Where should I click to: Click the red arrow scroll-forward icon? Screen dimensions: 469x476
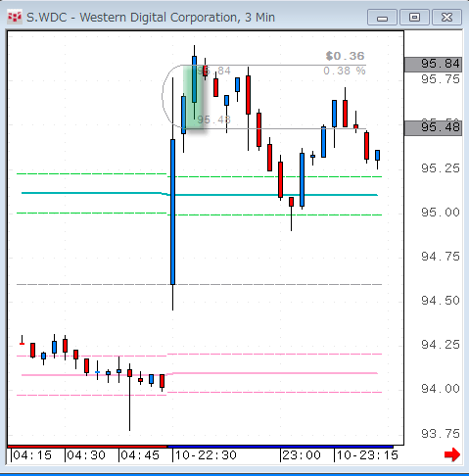coord(452,454)
